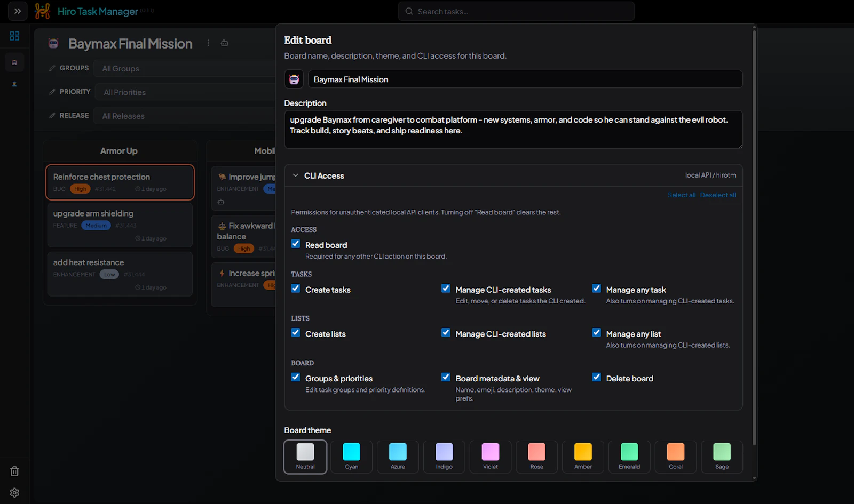The width and height of the screenshot is (854, 504).
Task: Click the pencil icon next to PRIORITY
Action: click(52, 92)
